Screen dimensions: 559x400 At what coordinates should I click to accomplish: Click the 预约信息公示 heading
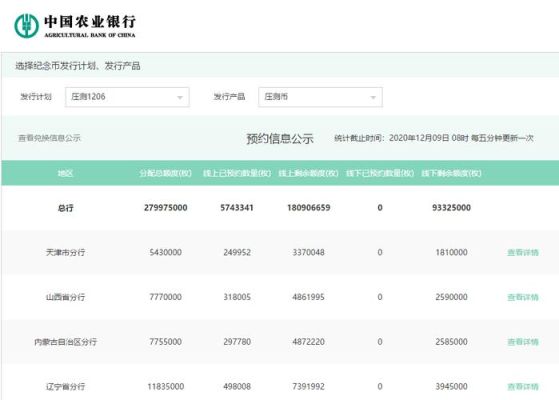280,138
